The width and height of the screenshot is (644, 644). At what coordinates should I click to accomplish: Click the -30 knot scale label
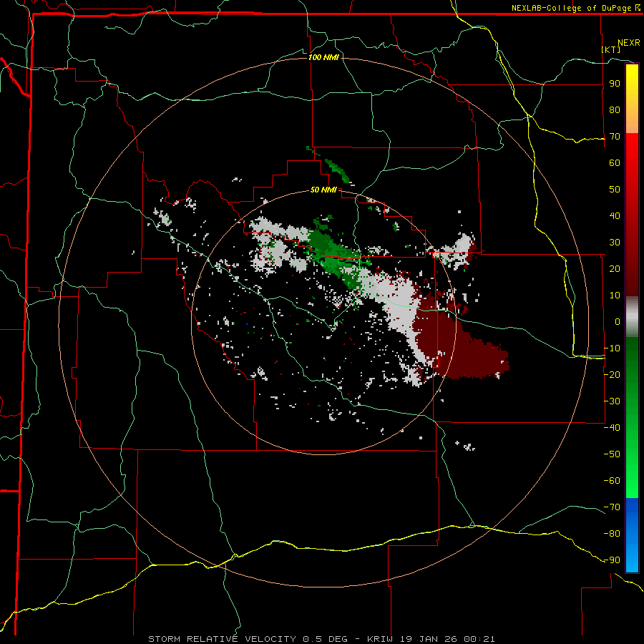tap(612, 401)
